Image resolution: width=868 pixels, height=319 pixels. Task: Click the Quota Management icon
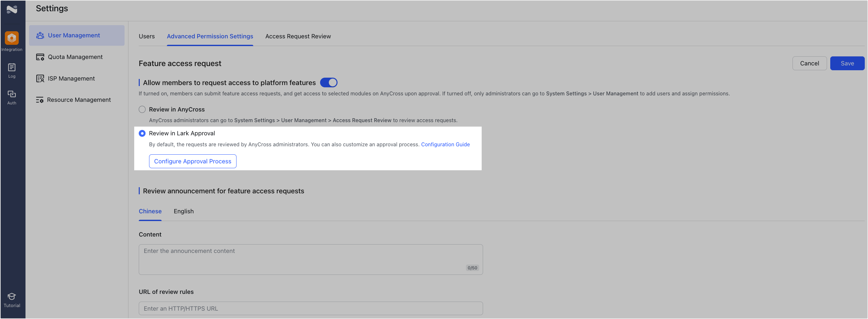click(40, 57)
